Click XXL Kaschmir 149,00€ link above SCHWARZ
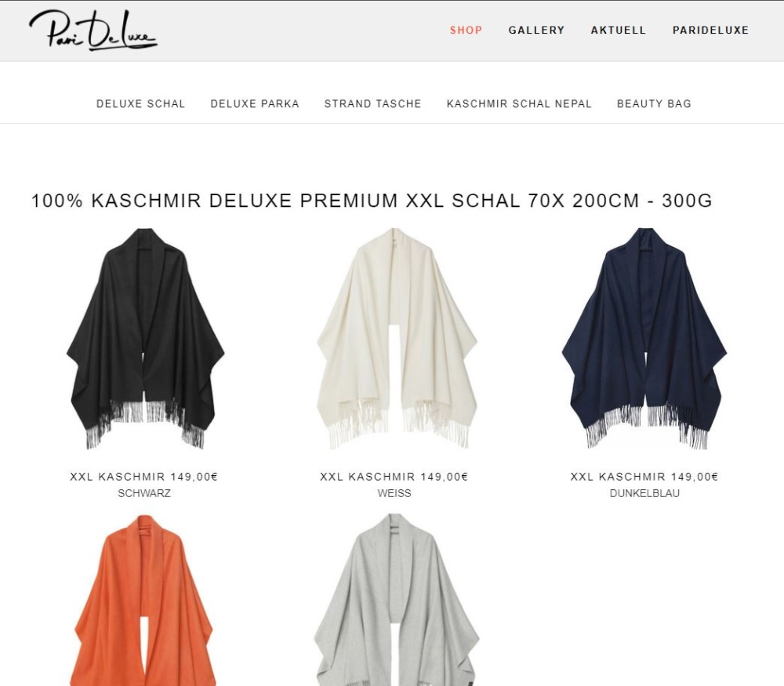 144,477
